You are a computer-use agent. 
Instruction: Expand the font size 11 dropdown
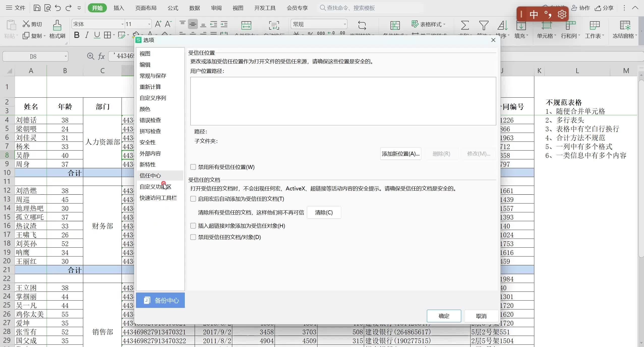pos(149,24)
